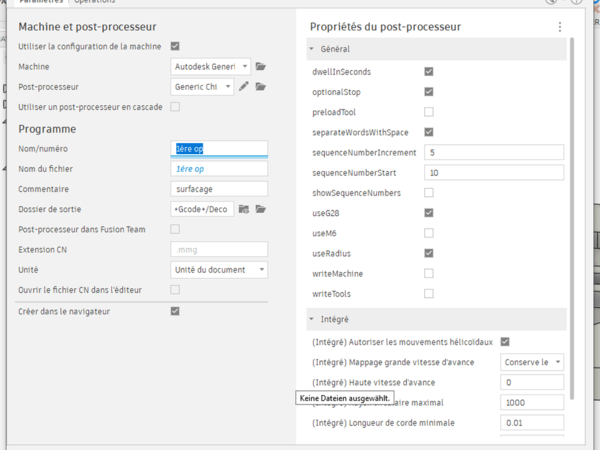Switch to the Opérations tab
The width and height of the screenshot is (600, 450).
(94, 3)
